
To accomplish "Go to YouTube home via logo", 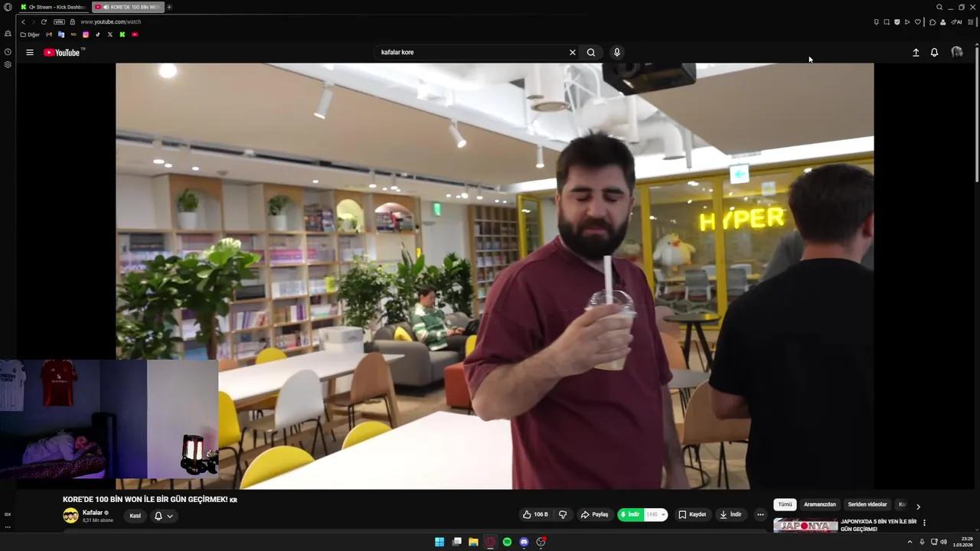I will tap(62, 53).
